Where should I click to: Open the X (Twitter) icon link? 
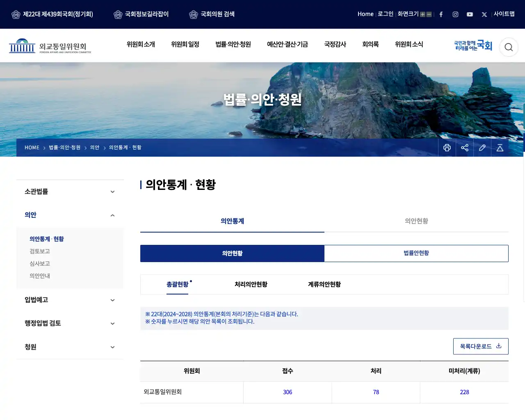pyautogui.click(x=484, y=14)
